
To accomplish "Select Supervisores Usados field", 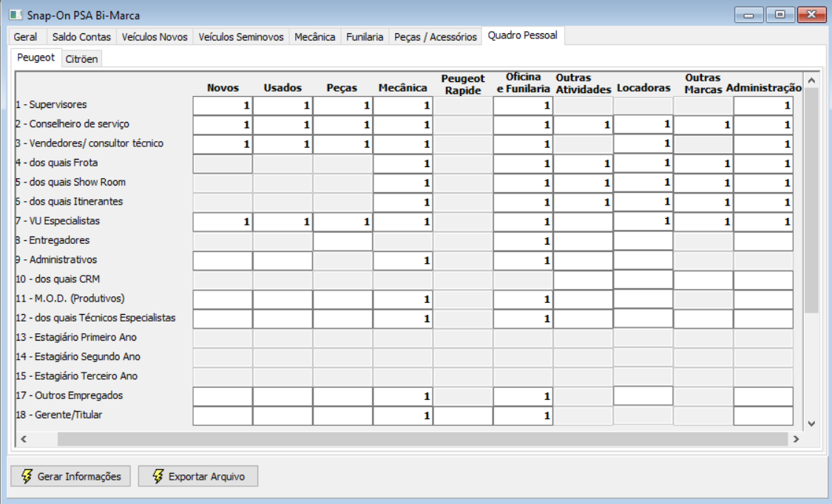I will 283,106.
